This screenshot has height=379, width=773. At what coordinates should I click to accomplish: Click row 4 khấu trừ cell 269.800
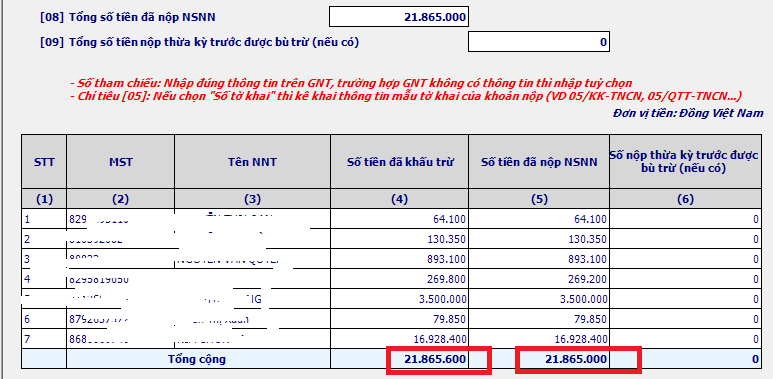pos(400,279)
